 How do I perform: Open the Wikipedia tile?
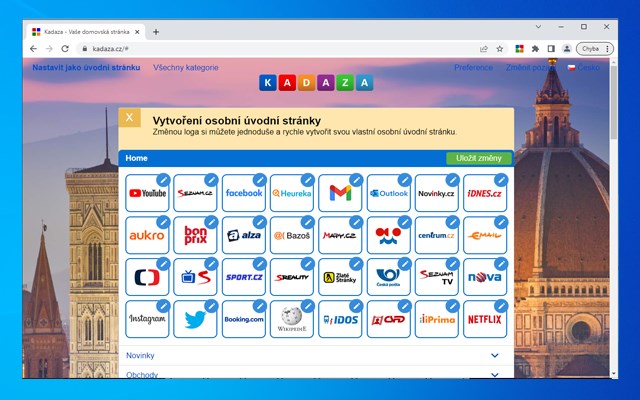(292, 319)
